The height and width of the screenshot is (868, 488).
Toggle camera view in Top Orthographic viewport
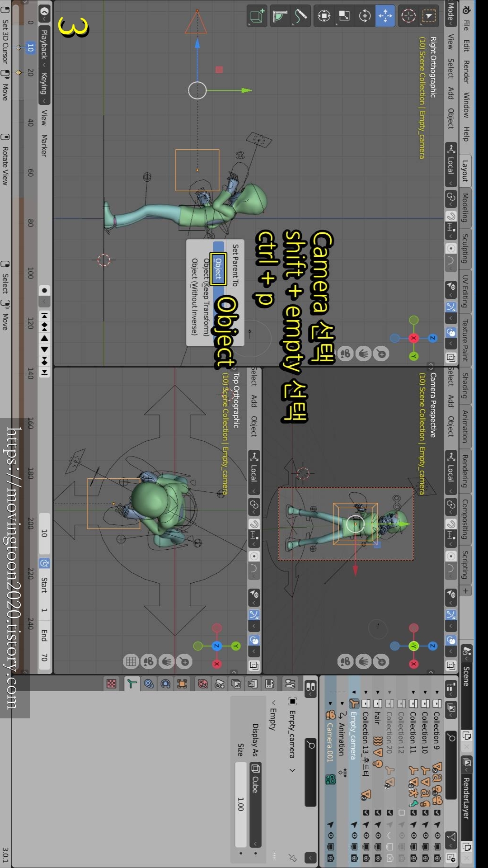[148, 662]
